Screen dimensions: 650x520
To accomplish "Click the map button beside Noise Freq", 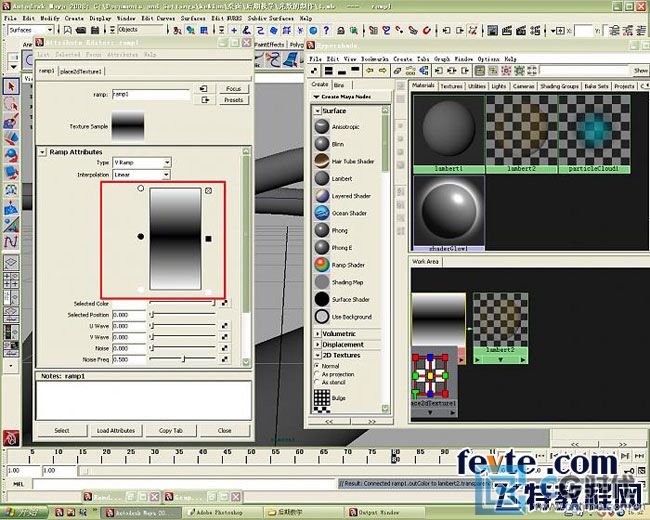I will pyautogui.click(x=224, y=359).
